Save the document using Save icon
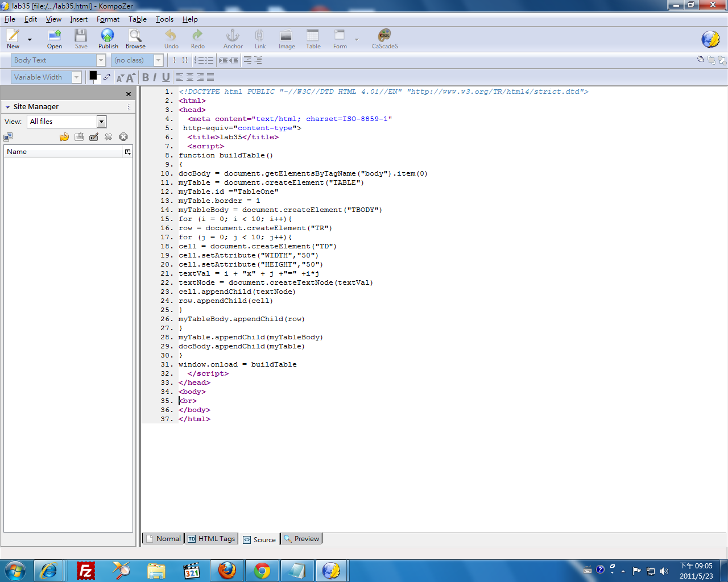This screenshot has width=728, height=582. tap(81, 39)
